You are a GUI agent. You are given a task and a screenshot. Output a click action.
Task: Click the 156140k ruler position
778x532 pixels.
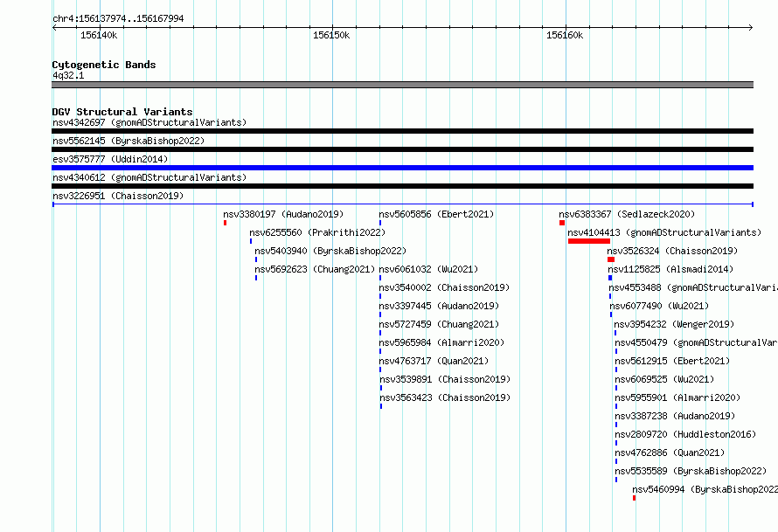(x=99, y=35)
